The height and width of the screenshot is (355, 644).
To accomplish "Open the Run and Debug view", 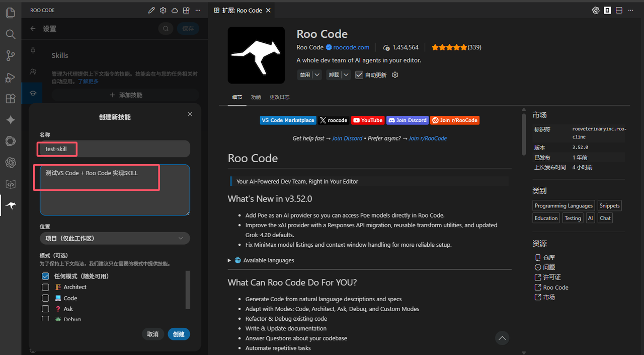I will tap(10, 77).
